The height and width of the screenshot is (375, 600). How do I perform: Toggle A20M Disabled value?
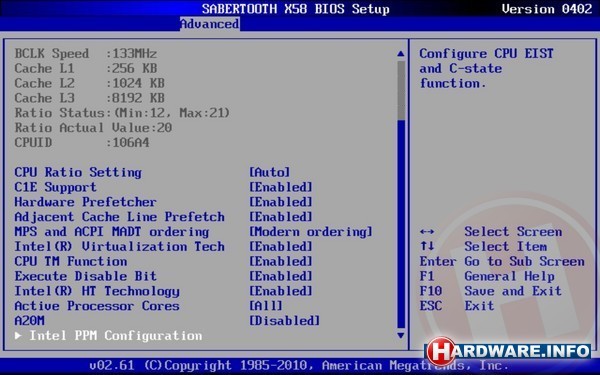[x=284, y=321]
